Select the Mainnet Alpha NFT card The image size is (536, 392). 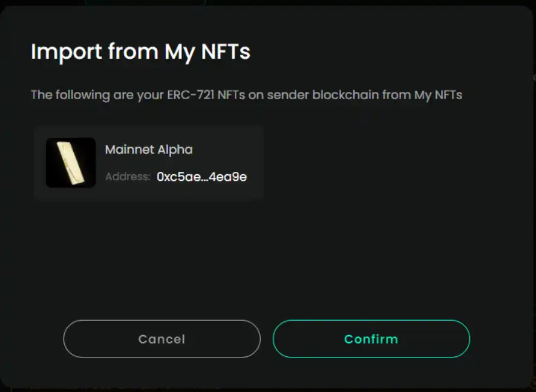(x=149, y=163)
